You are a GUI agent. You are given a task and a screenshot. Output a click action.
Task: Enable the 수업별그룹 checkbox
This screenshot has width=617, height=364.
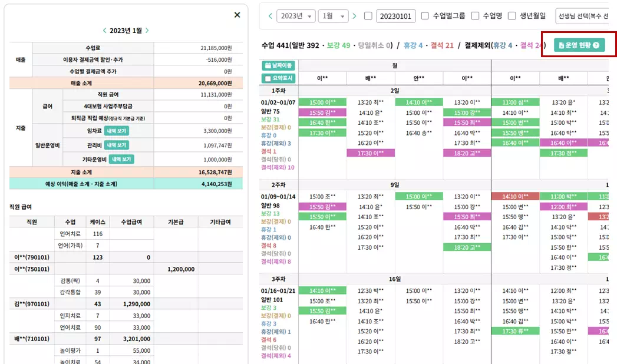[x=425, y=15]
